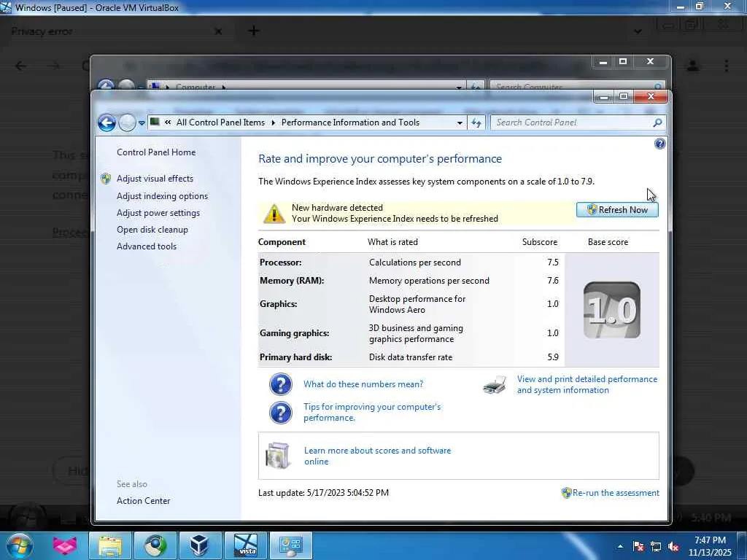
Task: Open Windows Explorer folder in taskbar
Action: coord(111,545)
